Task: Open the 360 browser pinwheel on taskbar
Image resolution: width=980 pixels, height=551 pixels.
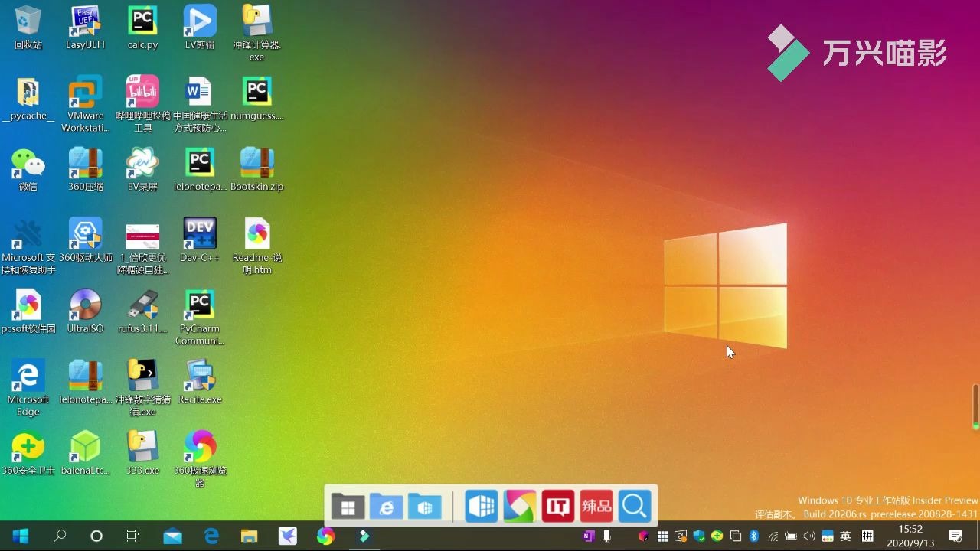Action: click(326, 536)
